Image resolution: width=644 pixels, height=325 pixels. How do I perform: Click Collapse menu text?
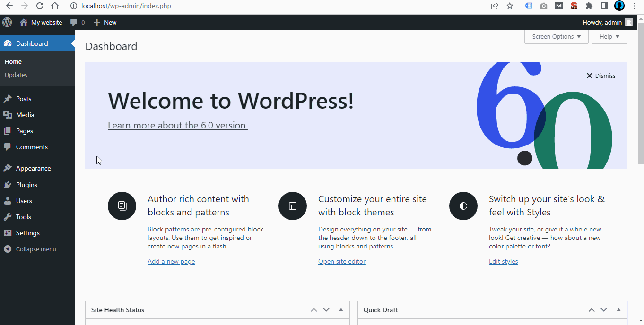coord(36,249)
